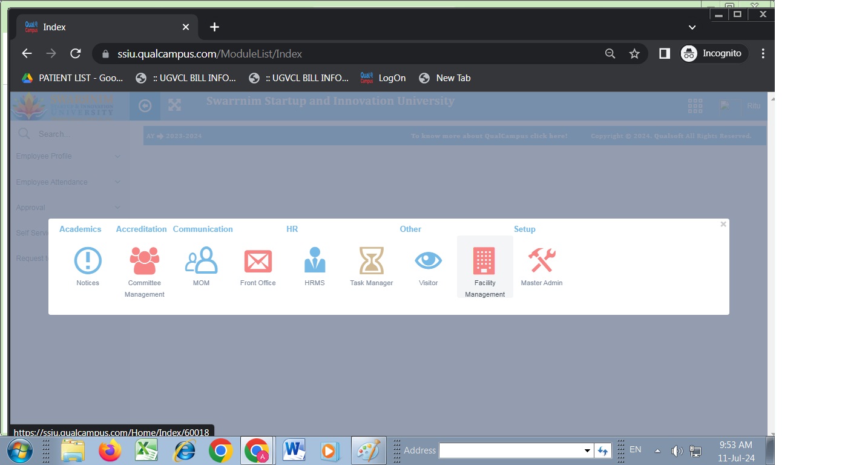Expand Employee Profile menu
868x465 pixels.
pos(68,156)
